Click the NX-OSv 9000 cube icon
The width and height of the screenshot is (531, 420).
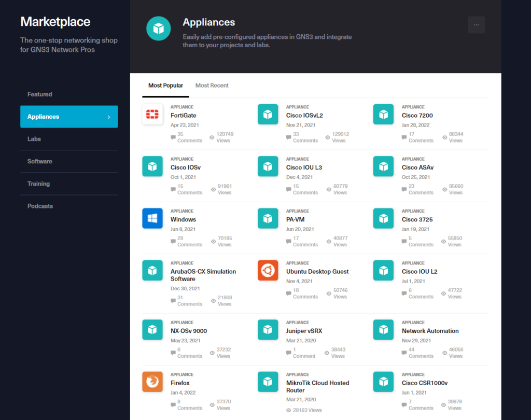(152, 330)
